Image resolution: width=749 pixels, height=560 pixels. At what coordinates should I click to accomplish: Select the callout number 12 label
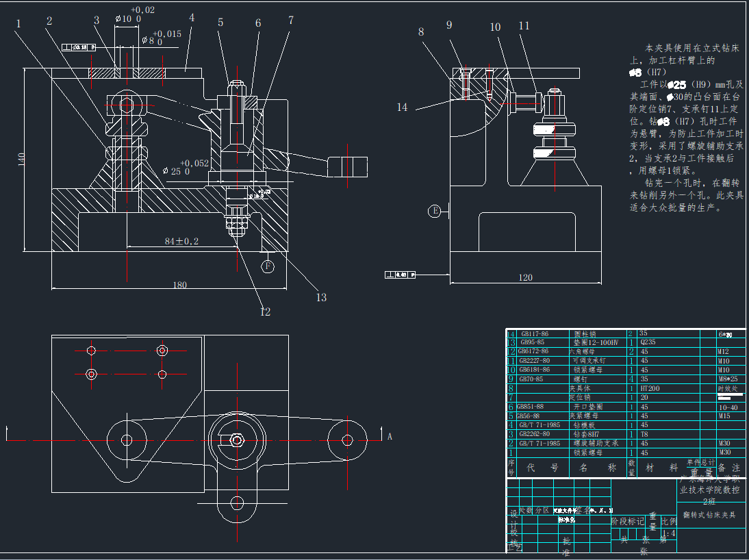(x=265, y=311)
